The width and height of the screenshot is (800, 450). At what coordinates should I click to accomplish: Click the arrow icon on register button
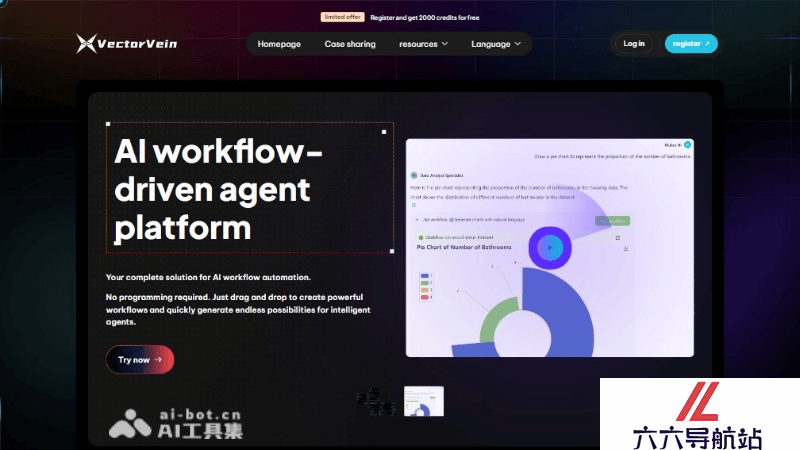707,44
